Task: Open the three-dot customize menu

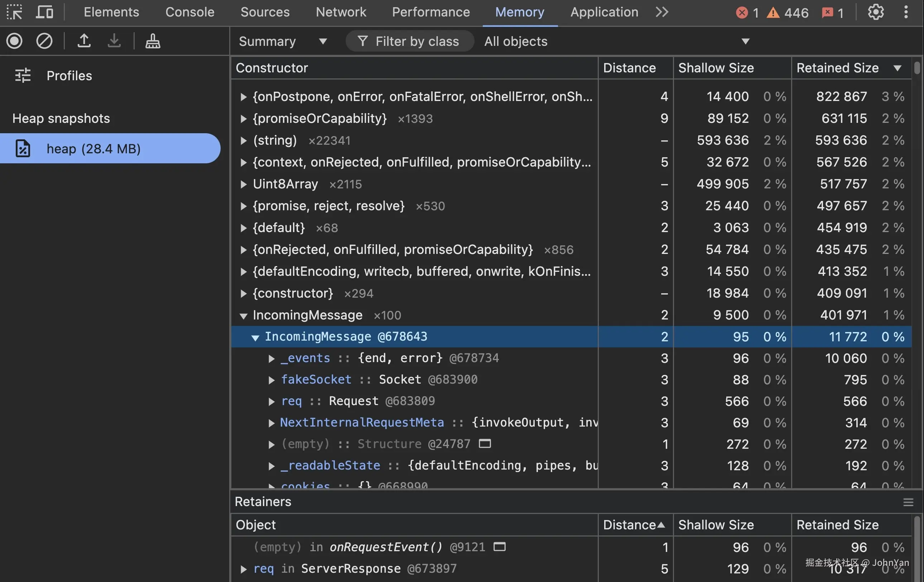Action: (906, 12)
